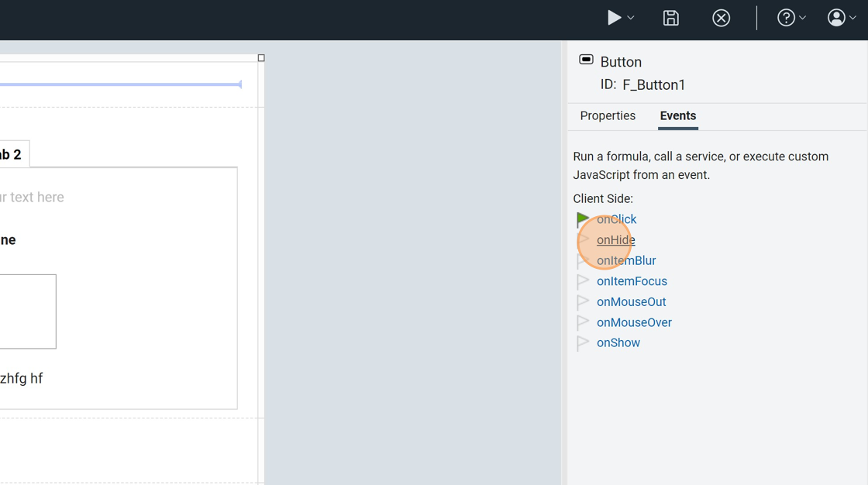The height and width of the screenshot is (485, 868).
Task: Open the onHide event link
Action: tap(615, 240)
